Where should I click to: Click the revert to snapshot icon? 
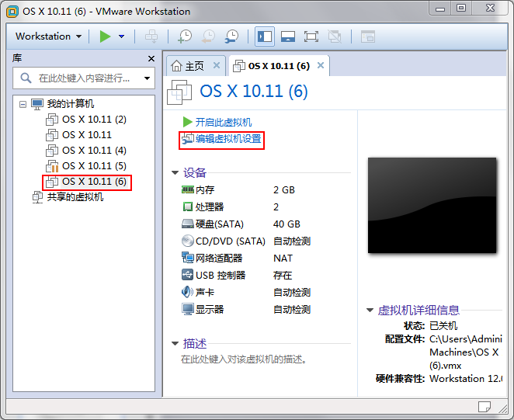pyautogui.click(x=209, y=36)
